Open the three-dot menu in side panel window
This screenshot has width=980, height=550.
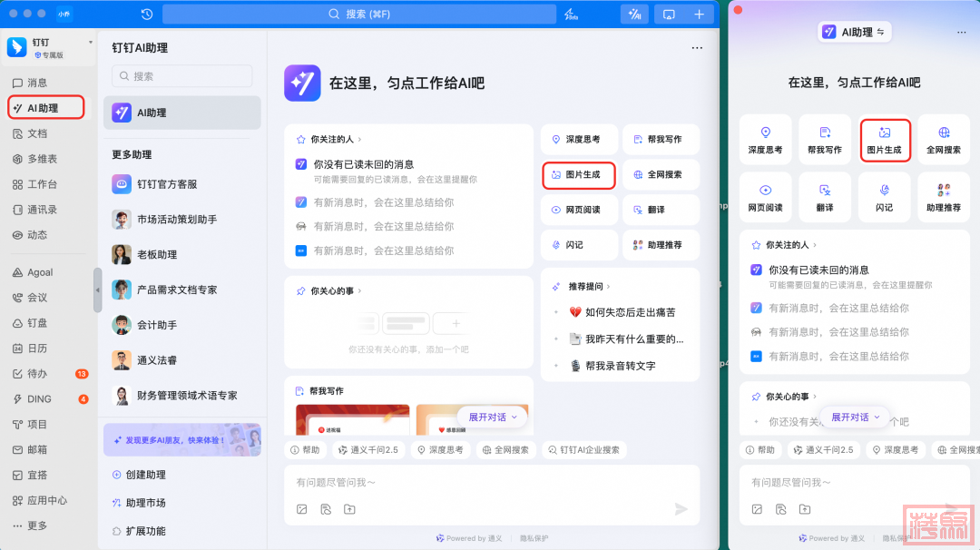[961, 33]
